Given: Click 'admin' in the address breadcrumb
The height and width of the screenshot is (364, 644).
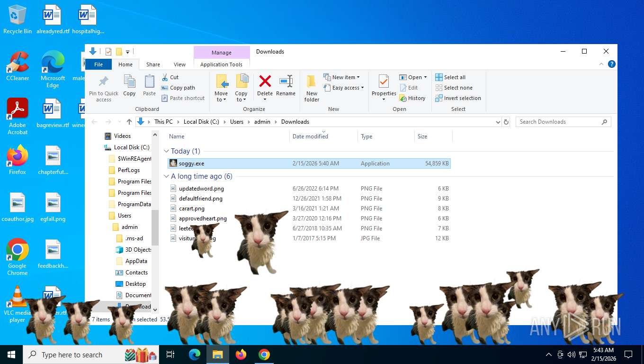Looking at the screenshot, I should pyautogui.click(x=262, y=122).
